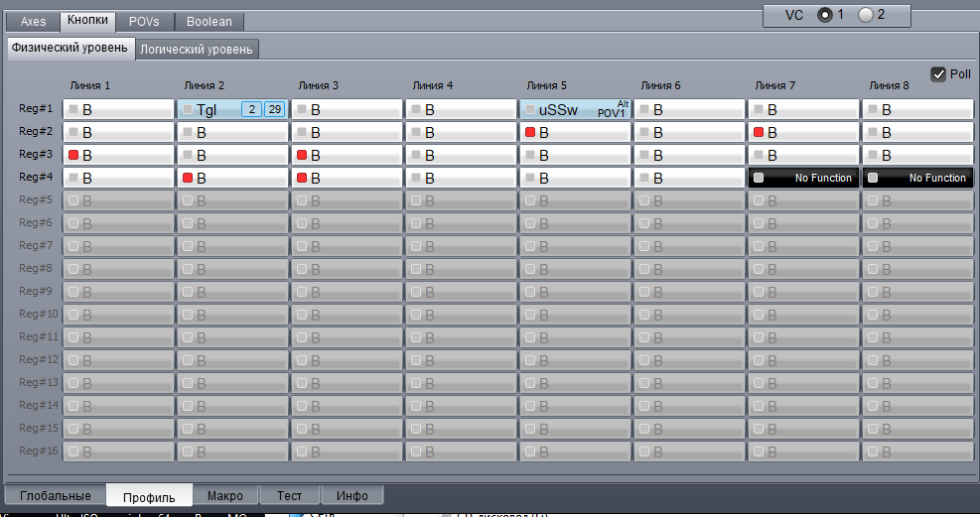Click the No Function cell in Reg#4 Линия 7
This screenshot has width=980, height=517.
tap(802, 178)
